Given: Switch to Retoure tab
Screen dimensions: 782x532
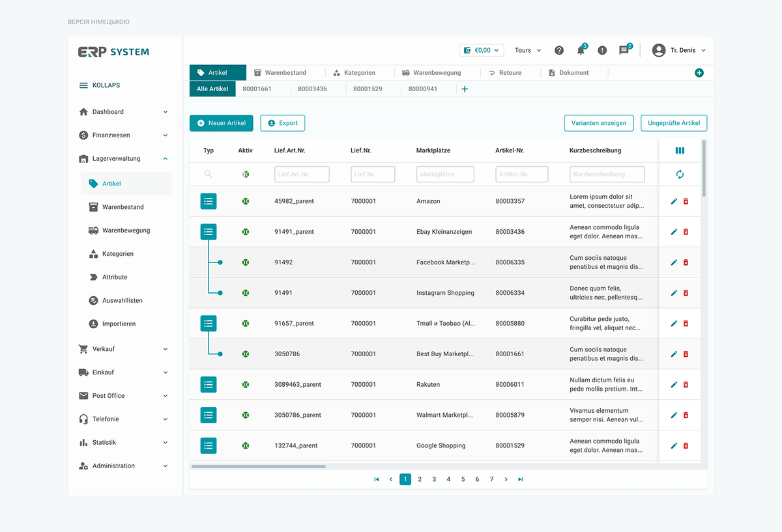Looking at the screenshot, I should tap(505, 73).
